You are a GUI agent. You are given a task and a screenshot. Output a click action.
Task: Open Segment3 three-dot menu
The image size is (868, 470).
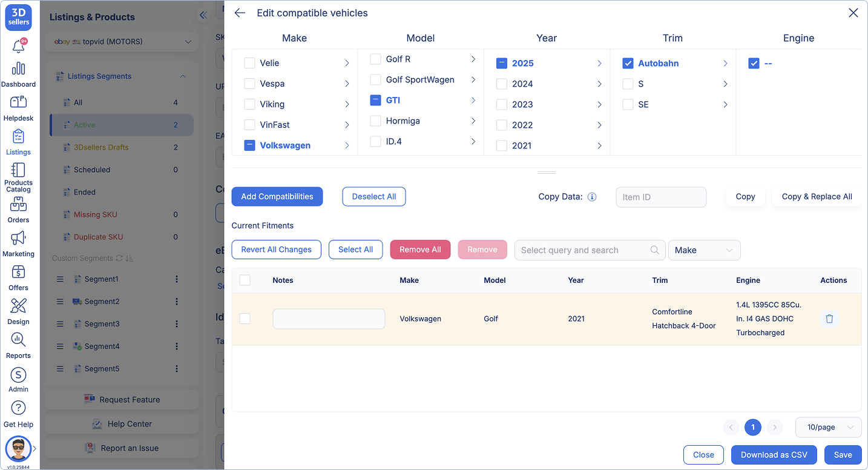177,324
